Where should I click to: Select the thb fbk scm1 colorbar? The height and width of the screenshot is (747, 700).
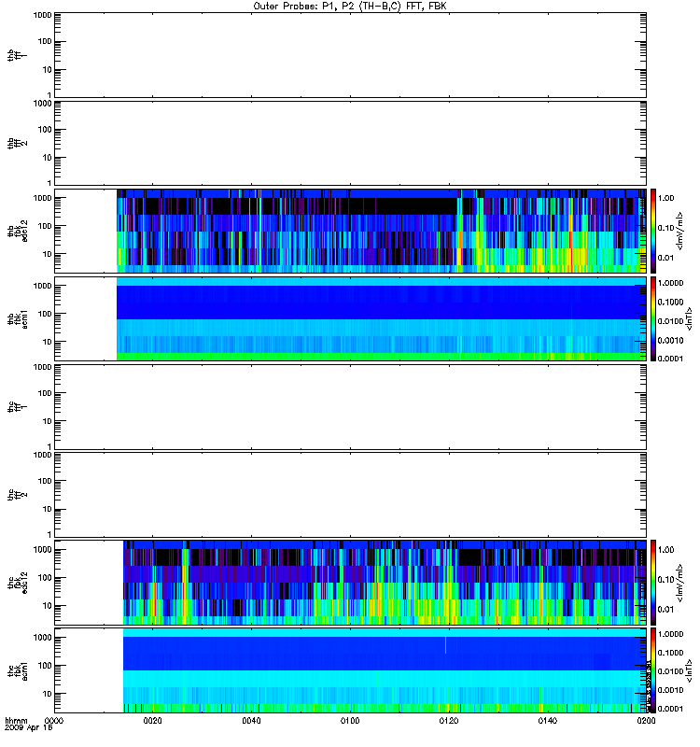point(653,318)
